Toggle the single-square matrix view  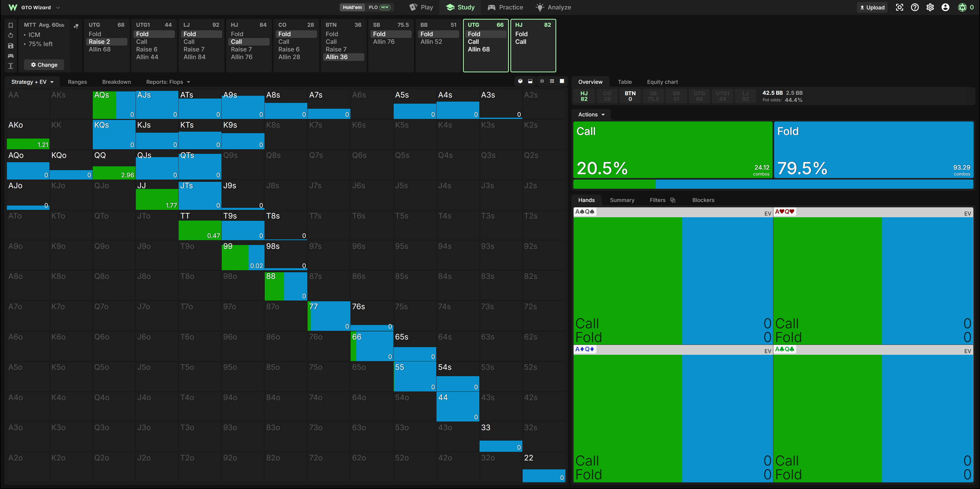562,81
